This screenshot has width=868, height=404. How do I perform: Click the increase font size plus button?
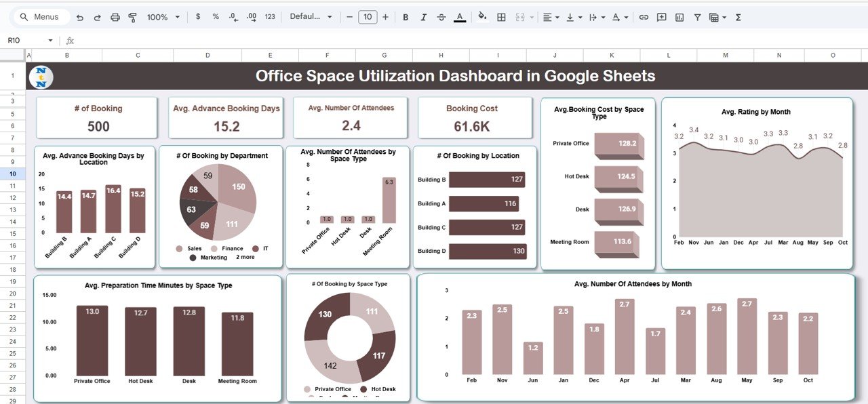[385, 17]
